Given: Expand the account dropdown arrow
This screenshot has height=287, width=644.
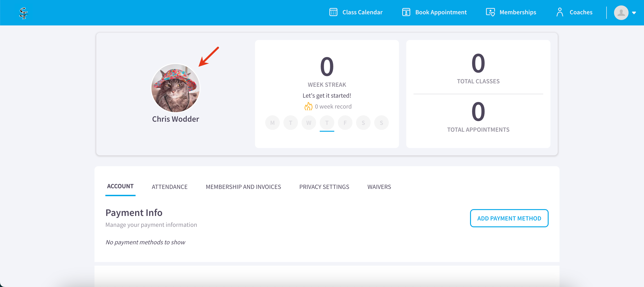Looking at the screenshot, I should (634, 13).
